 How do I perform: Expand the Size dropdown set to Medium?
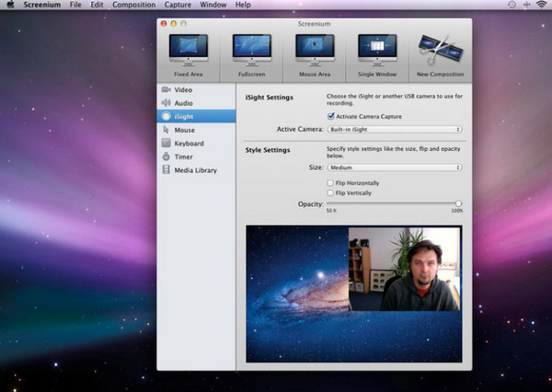click(395, 167)
